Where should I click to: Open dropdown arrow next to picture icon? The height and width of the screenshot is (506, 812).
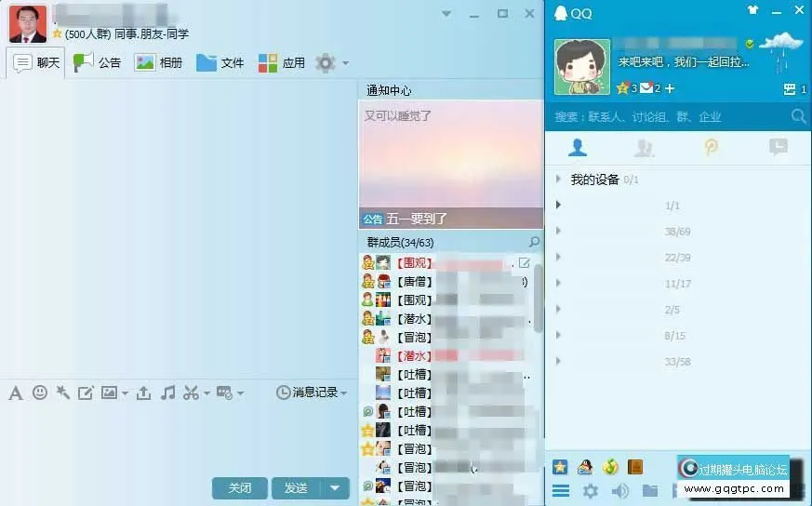125,393
